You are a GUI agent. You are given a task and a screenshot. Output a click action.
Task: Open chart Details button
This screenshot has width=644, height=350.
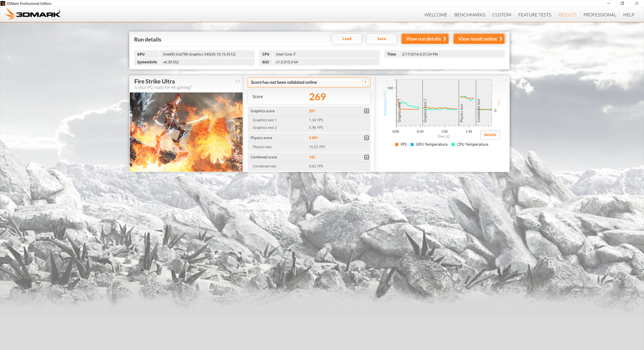[490, 135]
